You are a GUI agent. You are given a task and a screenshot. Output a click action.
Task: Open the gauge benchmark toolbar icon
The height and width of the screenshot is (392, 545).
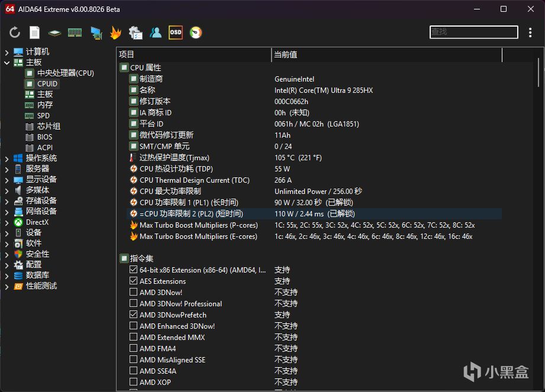[x=196, y=33]
